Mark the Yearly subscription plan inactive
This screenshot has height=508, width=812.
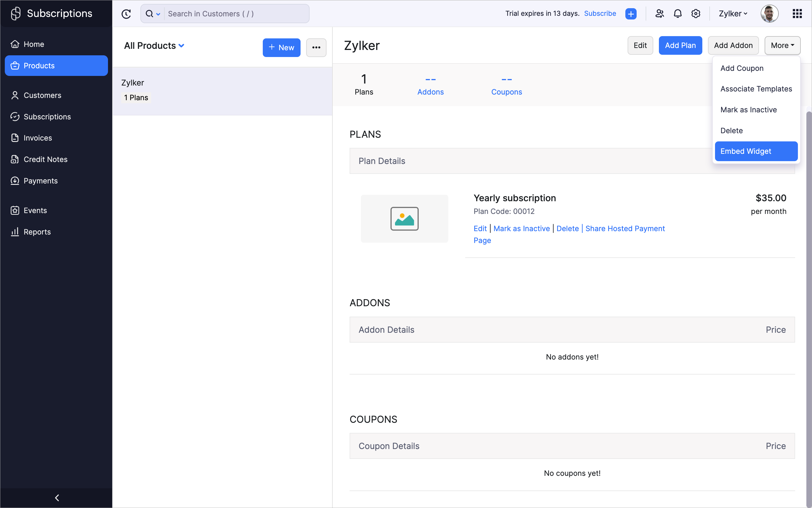[x=522, y=229]
